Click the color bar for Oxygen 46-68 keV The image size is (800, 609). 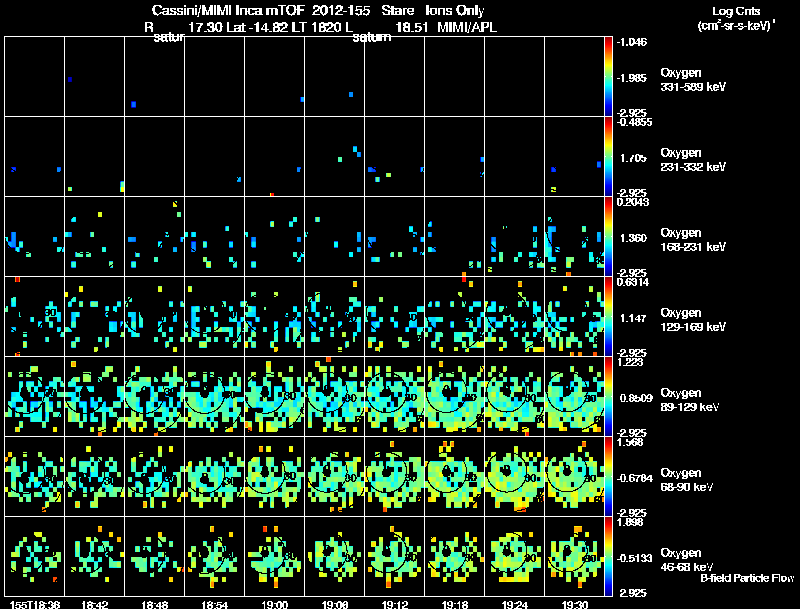click(x=608, y=556)
